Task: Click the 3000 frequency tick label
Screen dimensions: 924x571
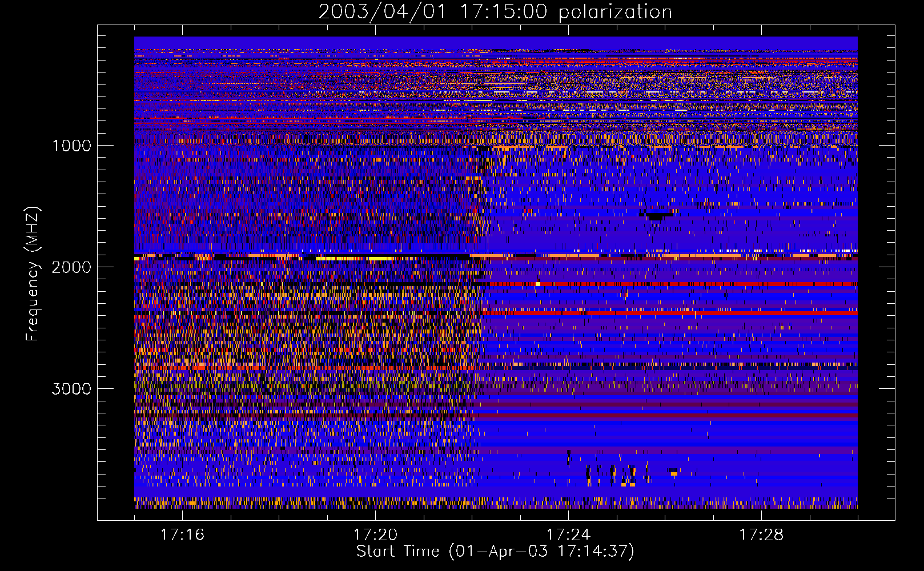Action: pos(71,389)
